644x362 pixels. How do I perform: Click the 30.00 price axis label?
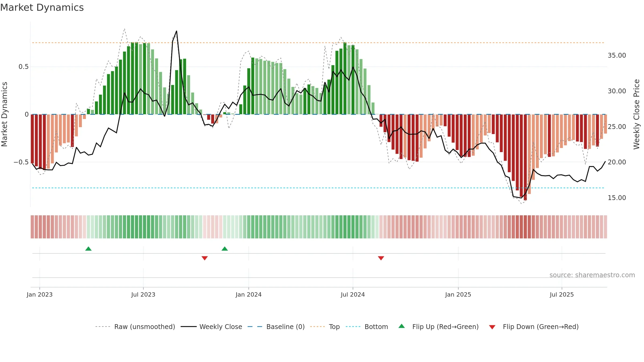tap(617, 91)
